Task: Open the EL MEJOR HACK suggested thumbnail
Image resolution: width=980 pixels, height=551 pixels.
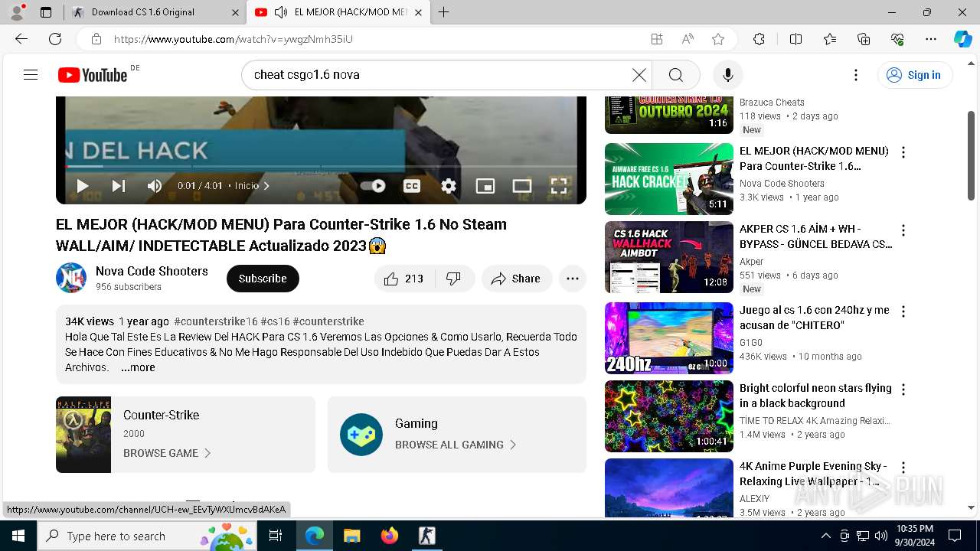Action: click(x=669, y=179)
